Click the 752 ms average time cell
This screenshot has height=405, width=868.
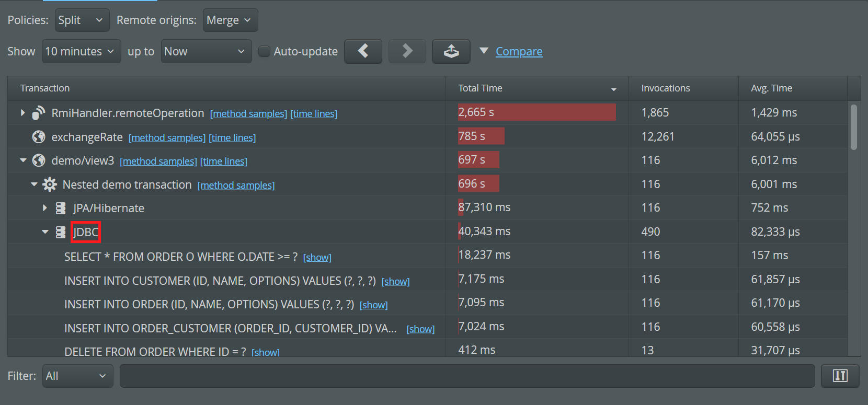793,207
